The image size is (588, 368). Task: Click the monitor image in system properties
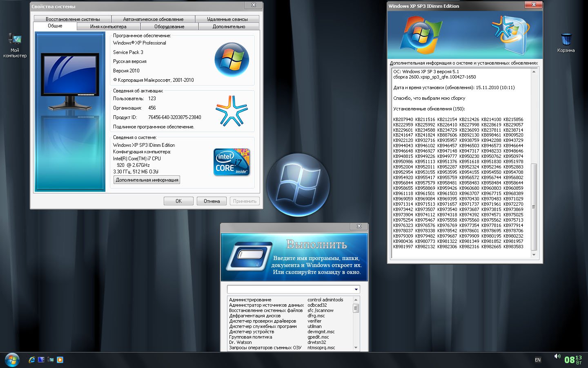pos(70,82)
